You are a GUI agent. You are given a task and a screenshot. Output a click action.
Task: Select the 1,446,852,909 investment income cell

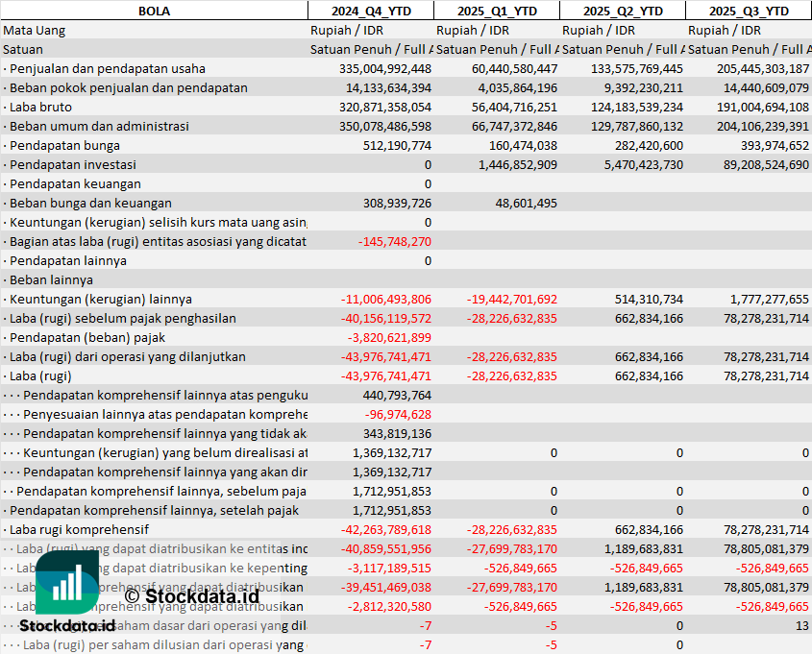[x=509, y=164]
